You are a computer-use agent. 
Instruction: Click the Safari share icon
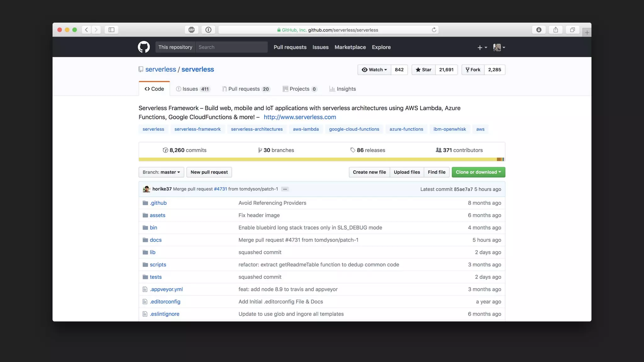[556, 30]
